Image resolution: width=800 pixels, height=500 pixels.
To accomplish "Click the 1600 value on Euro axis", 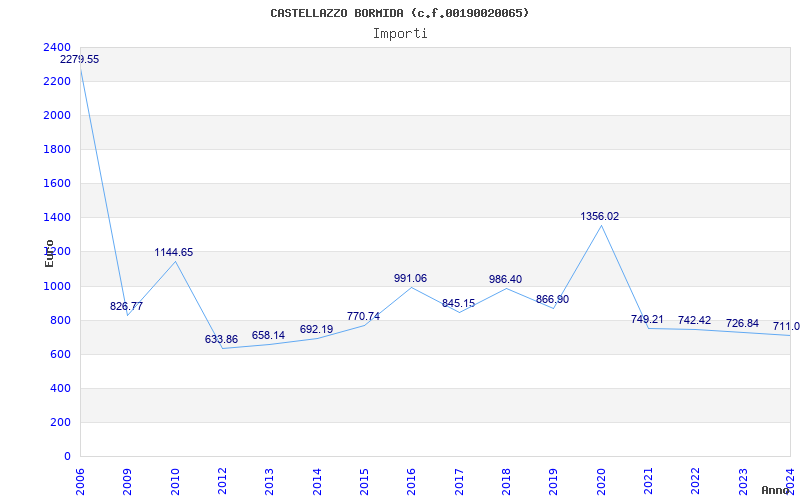I will click(57, 184).
